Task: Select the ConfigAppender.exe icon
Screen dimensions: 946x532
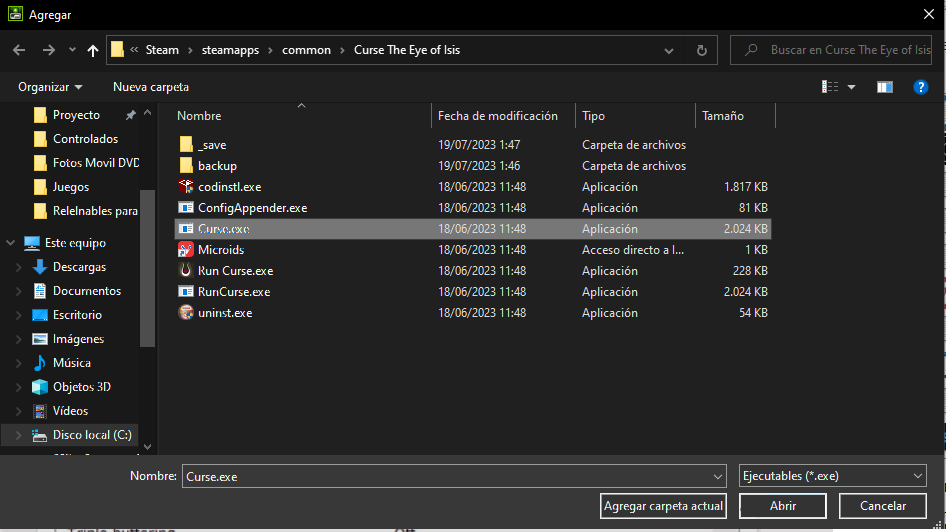Action: point(186,207)
